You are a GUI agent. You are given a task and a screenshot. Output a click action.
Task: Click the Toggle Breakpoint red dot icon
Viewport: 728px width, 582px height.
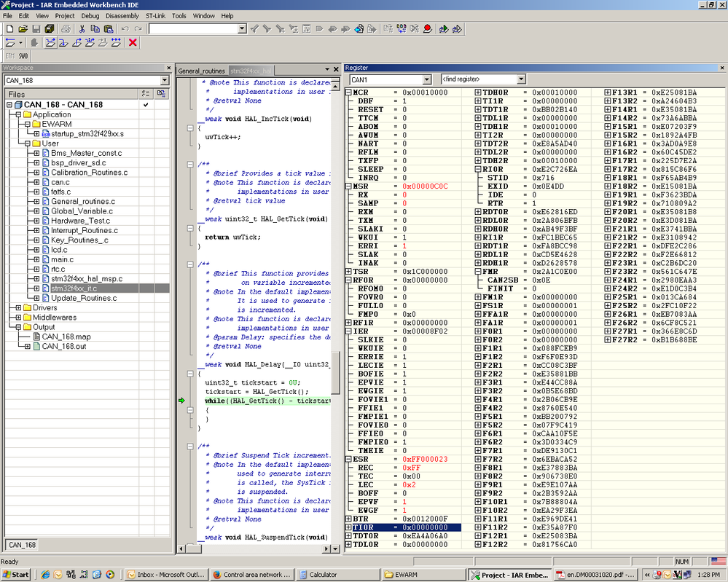point(428,29)
